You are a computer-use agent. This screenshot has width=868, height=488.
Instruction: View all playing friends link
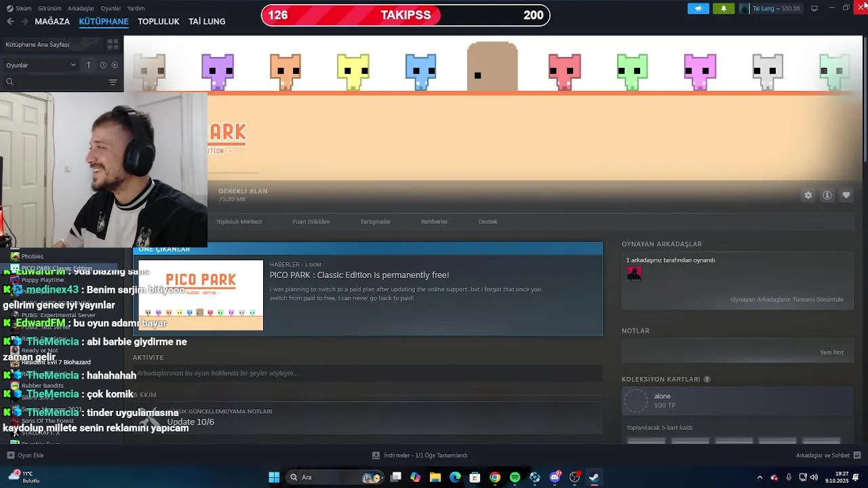(x=787, y=300)
